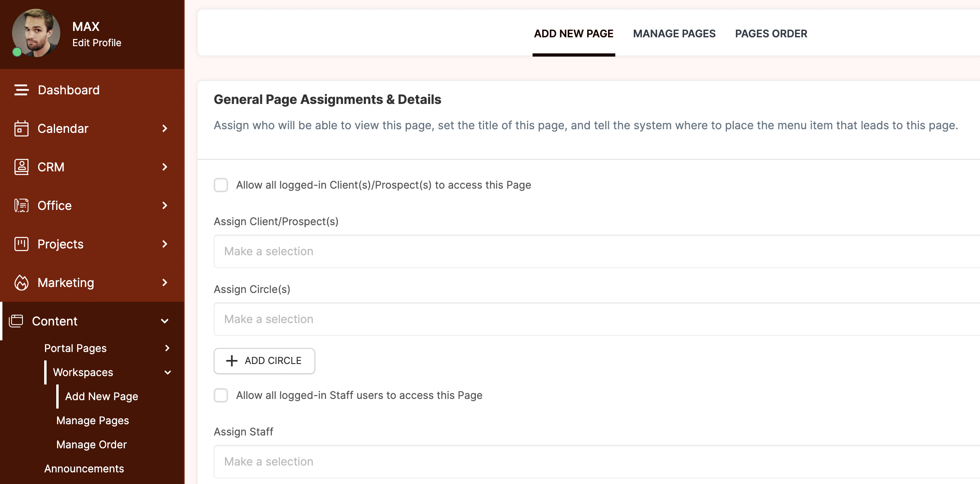Screen dimensions: 980x484
Task: Open the Assign Circle(s) selection box
Action: click(597, 319)
